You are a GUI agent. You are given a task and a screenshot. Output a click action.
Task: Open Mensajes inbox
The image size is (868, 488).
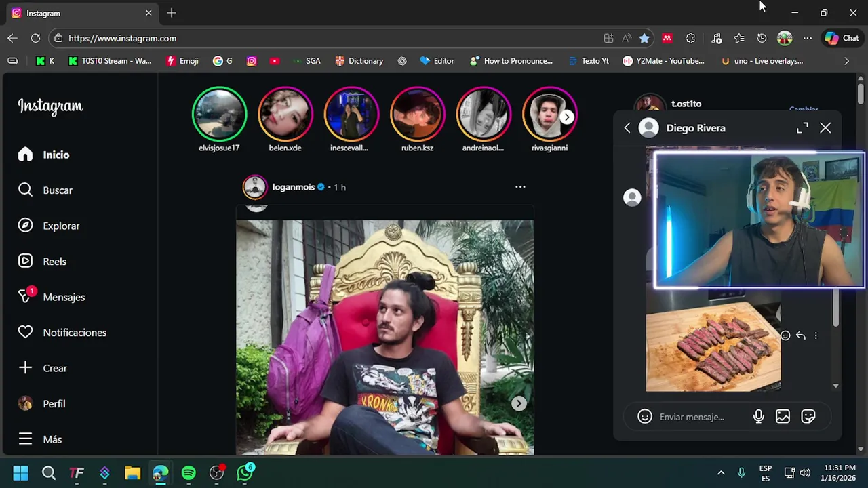tap(52, 297)
